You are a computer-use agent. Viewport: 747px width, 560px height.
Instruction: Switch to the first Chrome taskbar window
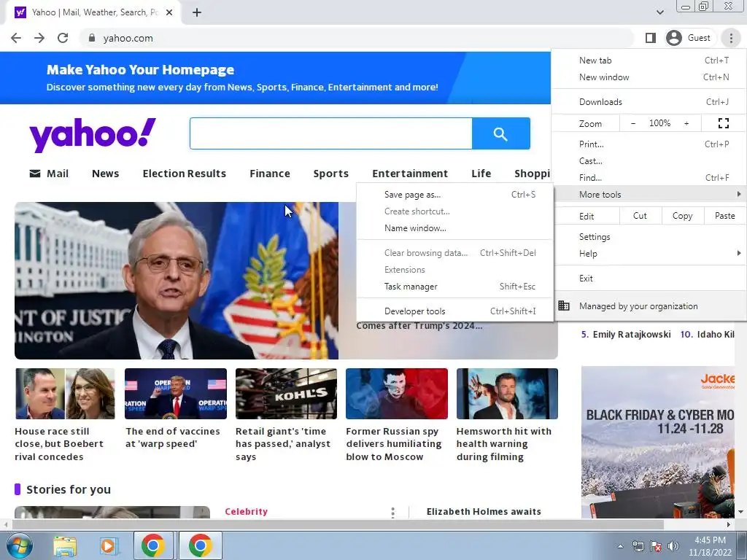tap(152, 545)
